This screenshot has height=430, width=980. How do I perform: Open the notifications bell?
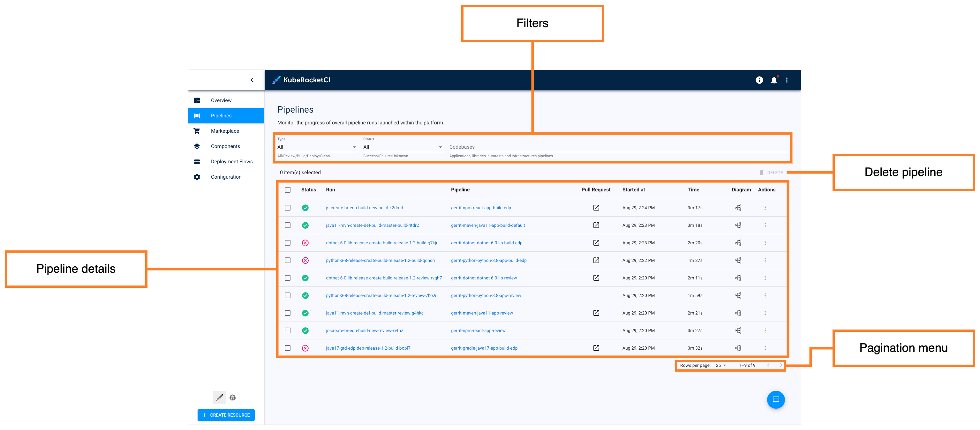click(x=774, y=80)
